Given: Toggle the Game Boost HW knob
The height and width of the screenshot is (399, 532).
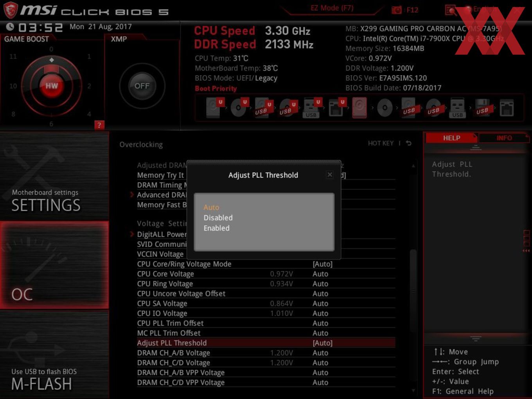Looking at the screenshot, I should (51, 86).
